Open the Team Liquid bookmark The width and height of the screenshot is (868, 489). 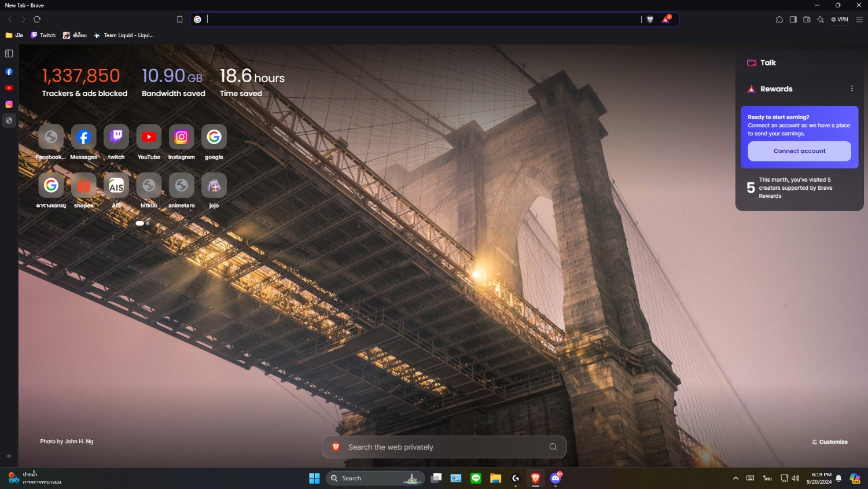124,35
